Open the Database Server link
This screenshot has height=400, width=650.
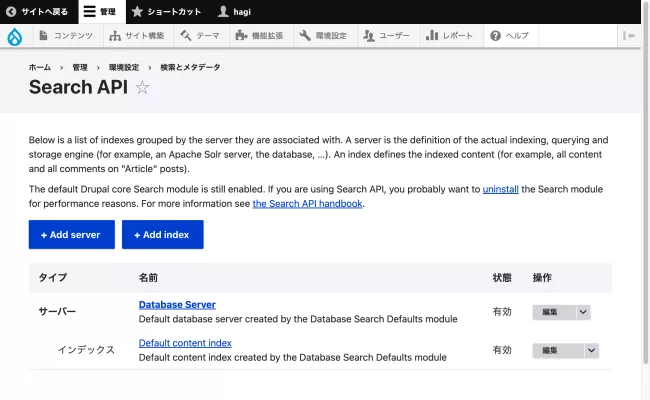pos(177,305)
